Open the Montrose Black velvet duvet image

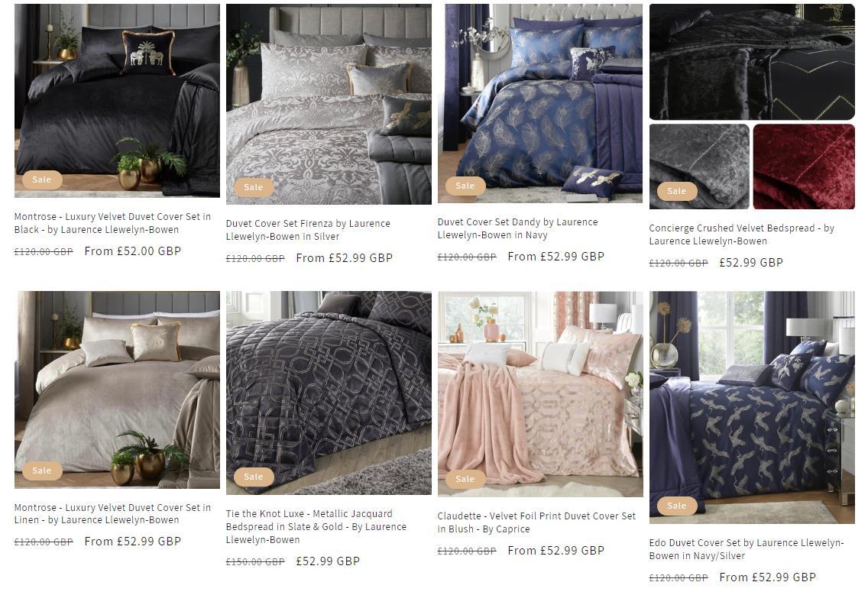(117, 101)
